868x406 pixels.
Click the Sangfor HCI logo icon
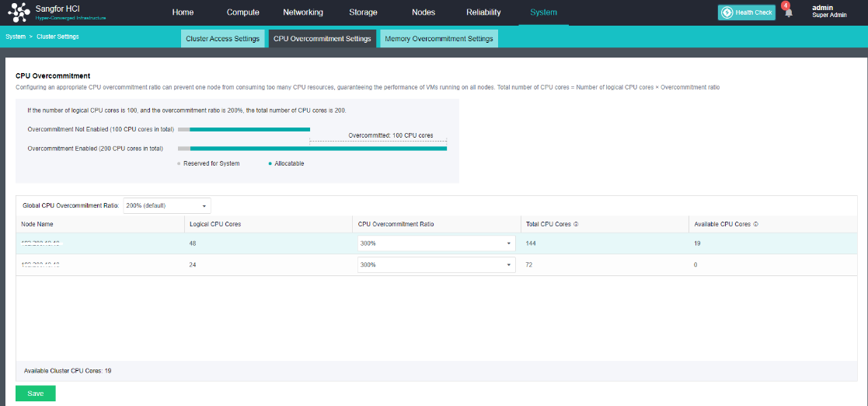click(x=19, y=13)
